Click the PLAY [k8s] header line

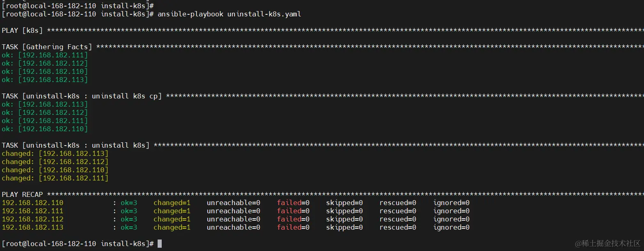tap(22, 30)
